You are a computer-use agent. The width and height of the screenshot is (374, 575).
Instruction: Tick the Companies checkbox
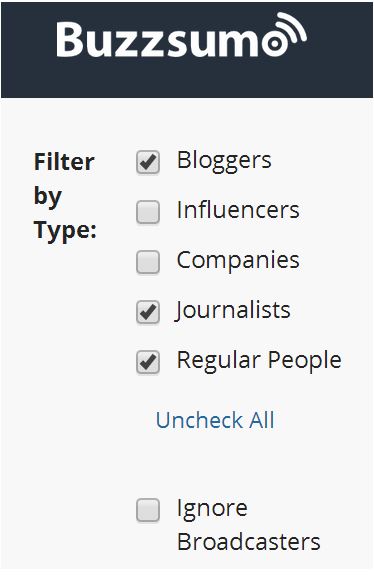[148, 262]
